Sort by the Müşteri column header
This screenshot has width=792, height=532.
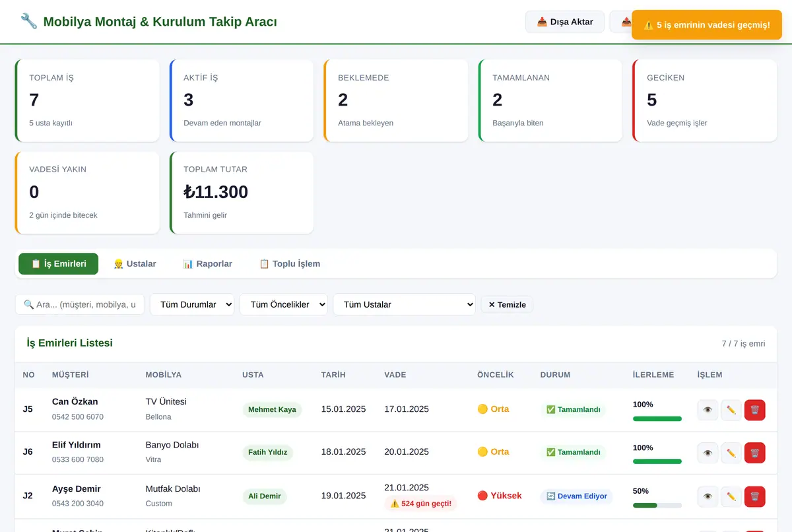tap(70, 374)
